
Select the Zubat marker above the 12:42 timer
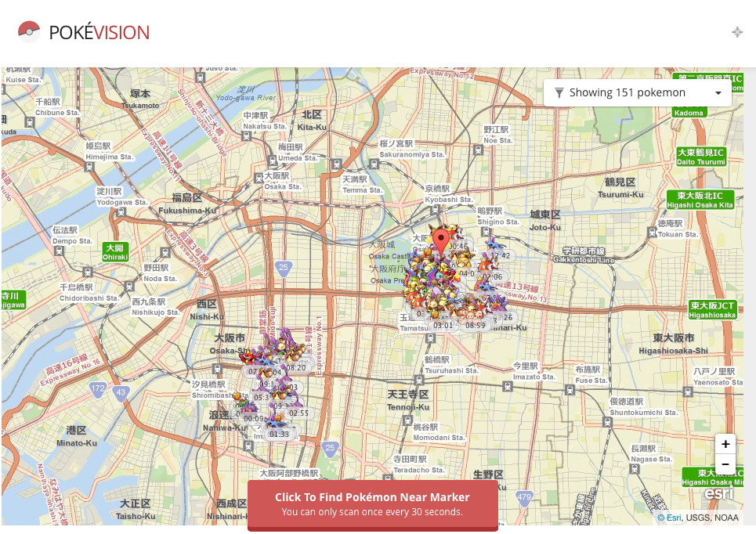(x=494, y=244)
